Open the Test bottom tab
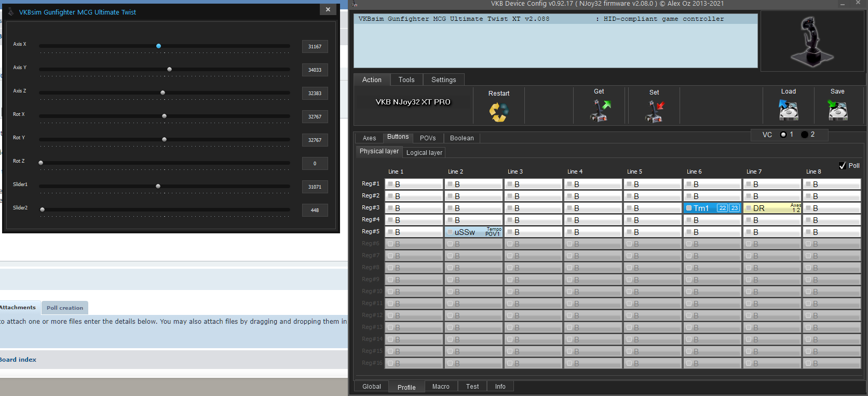The height and width of the screenshot is (396, 868). point(472,386)
